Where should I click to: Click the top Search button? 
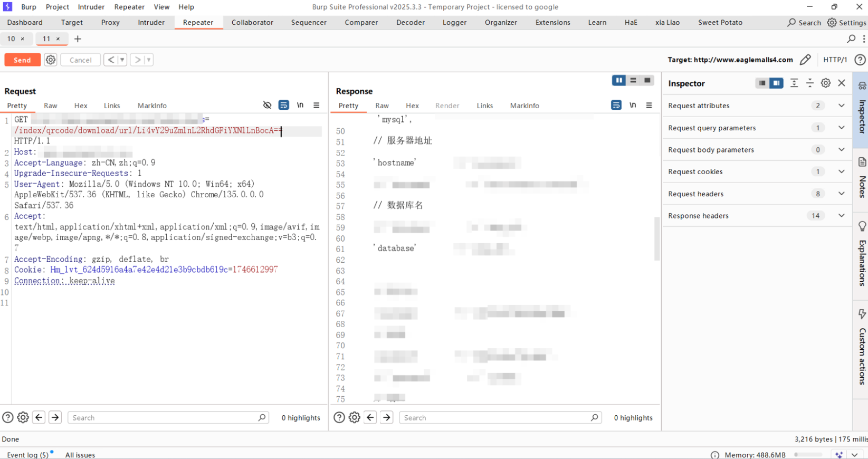[804, 23]
